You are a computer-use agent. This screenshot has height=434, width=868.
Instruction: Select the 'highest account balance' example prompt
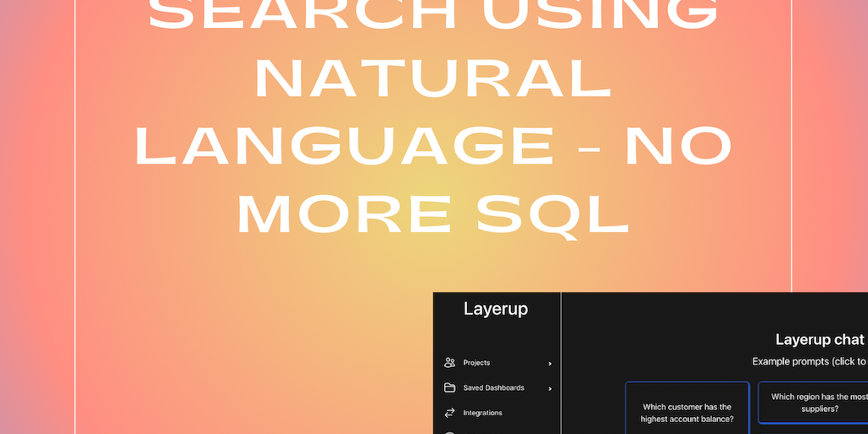click(687, 412)
